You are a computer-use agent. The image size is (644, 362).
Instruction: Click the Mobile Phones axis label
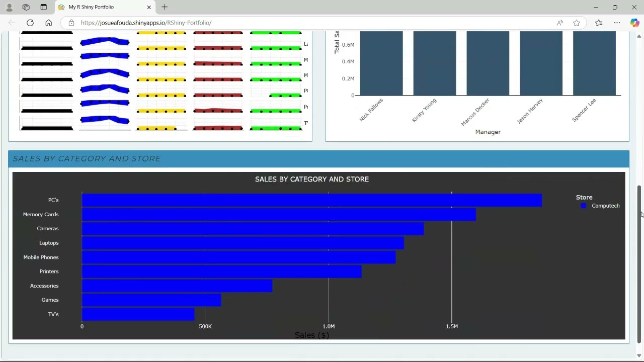point(41,257)
